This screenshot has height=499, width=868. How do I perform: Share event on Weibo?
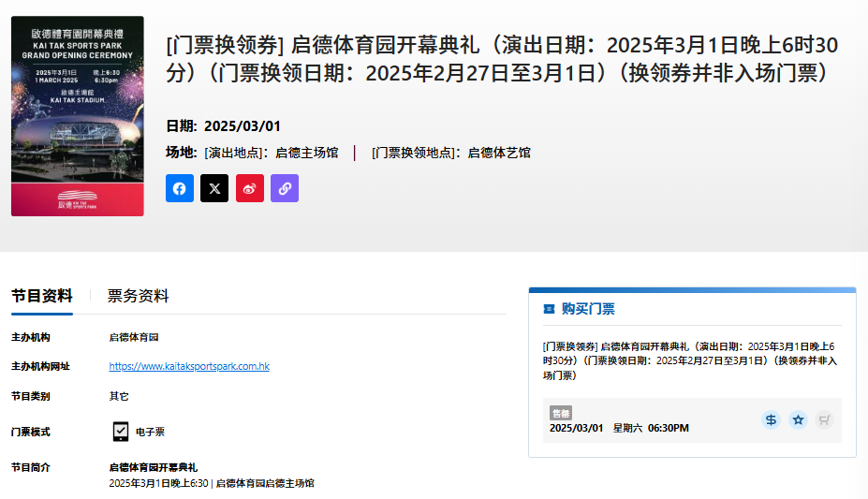[x=250, y=188]
